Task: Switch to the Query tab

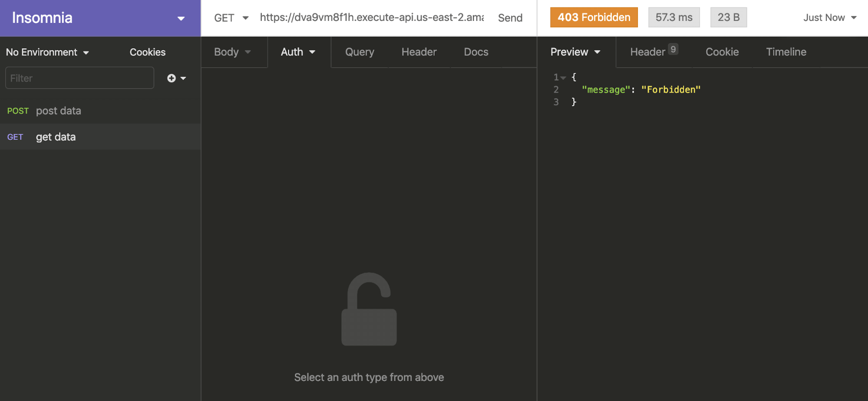Action: (360, 52)
